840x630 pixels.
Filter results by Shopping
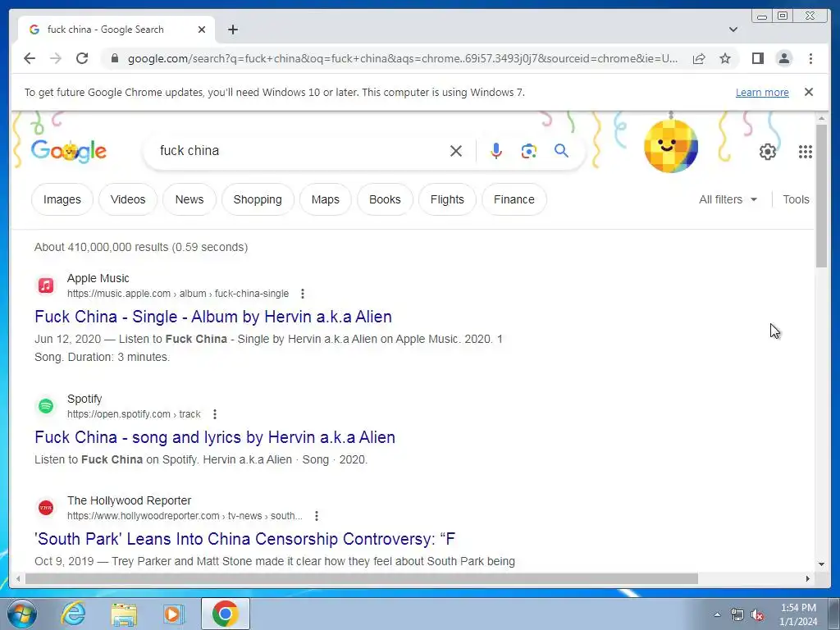pos(258,199)
